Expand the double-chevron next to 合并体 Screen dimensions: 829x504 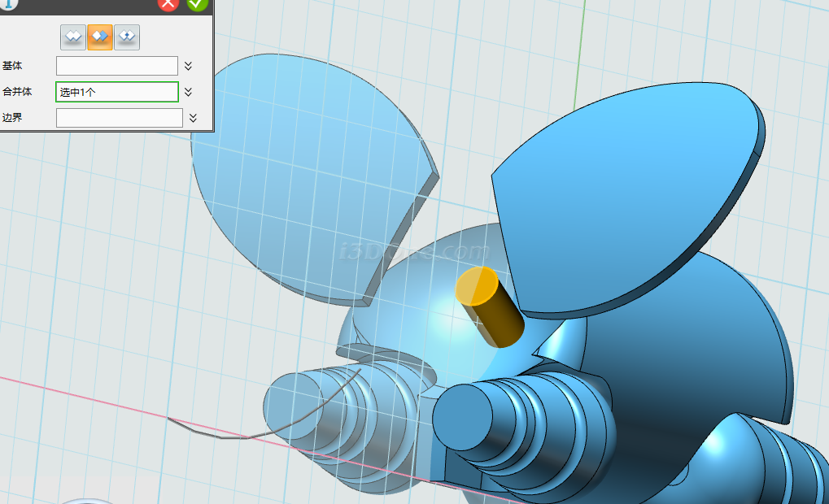[188, 92]
